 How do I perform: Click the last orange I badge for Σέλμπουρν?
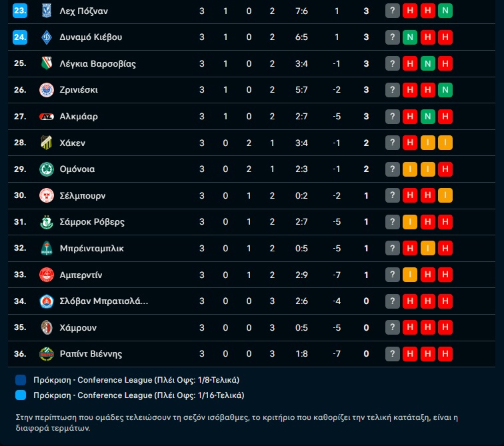445,195
